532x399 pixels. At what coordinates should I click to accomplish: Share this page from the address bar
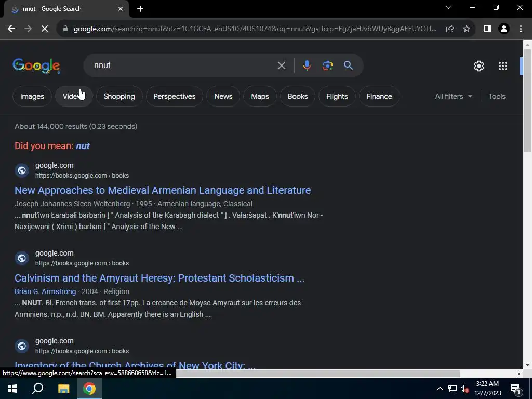coord(450,29)
